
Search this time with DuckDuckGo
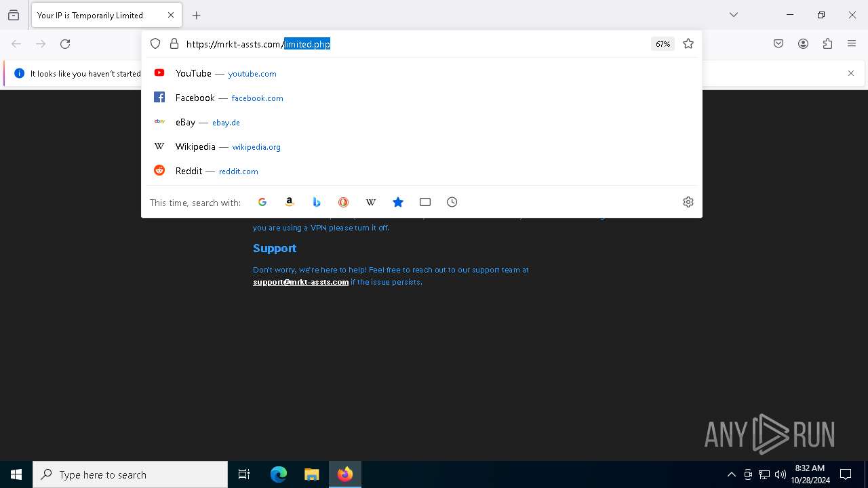click(x=344, y=202)
